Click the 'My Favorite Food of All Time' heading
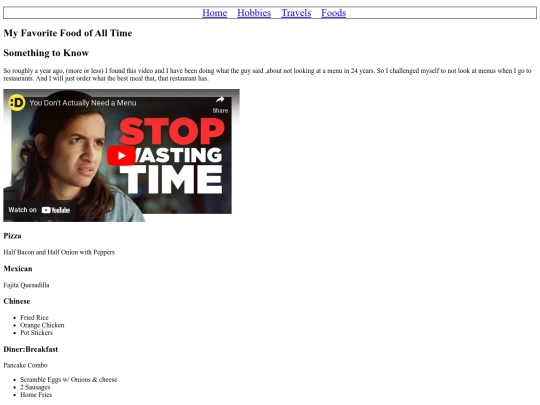The image size is (540, 405). (68, 33)
